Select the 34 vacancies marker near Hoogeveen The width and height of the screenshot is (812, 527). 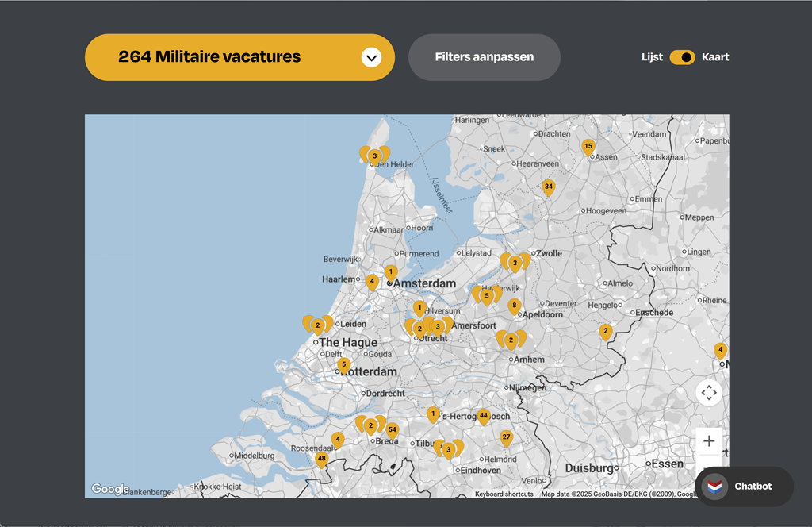[x=548, y=187]
